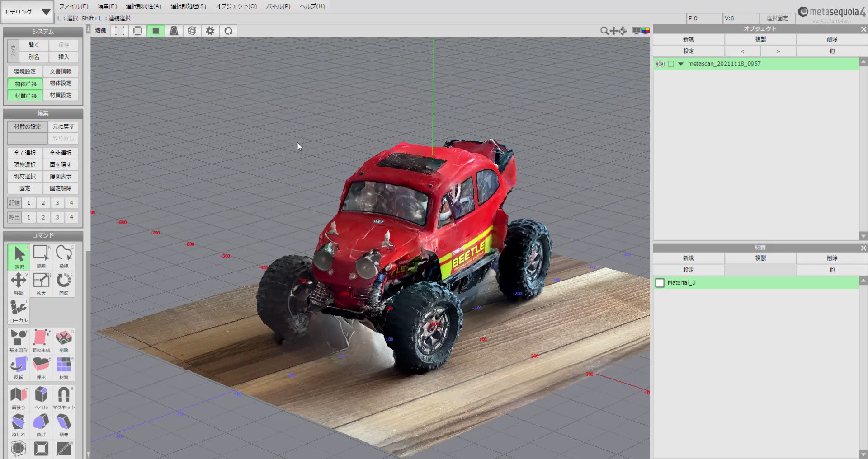868x459 pixels.
Task: Toggle 物体パネル (Object panel) button
Action: pyautogui.click(x=25, y=84)
